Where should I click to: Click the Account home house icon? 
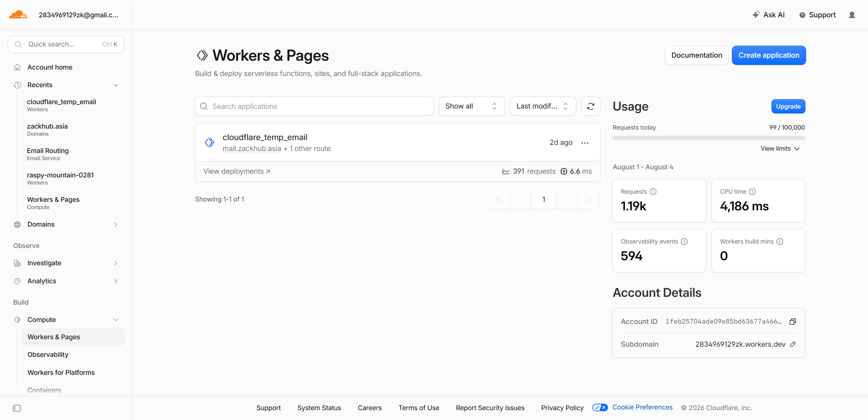(x=17, y=67)
